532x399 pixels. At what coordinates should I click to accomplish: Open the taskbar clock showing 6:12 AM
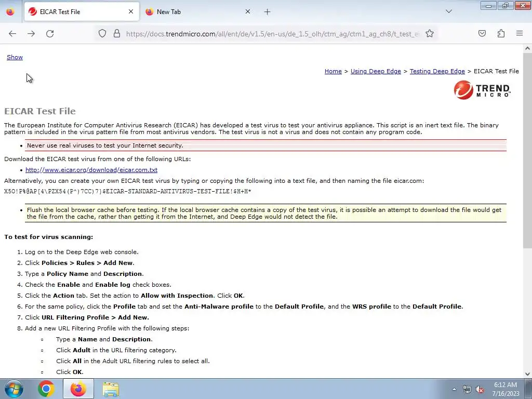tap(506, 389)
